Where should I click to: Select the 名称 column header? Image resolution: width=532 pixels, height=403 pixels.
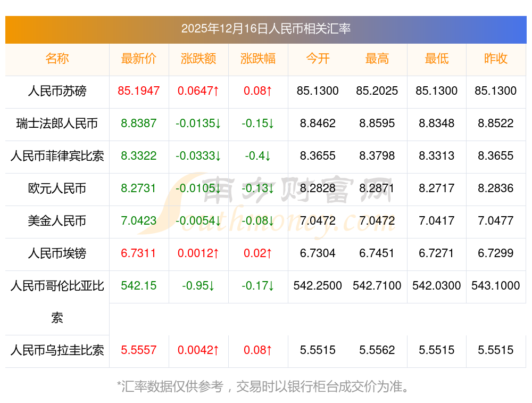pos(57,59)
